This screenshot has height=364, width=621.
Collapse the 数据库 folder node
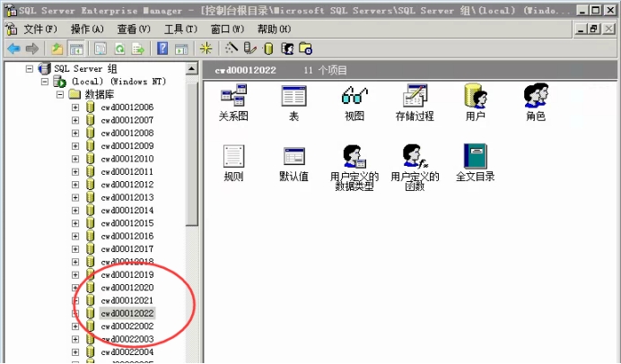point(61,94)
